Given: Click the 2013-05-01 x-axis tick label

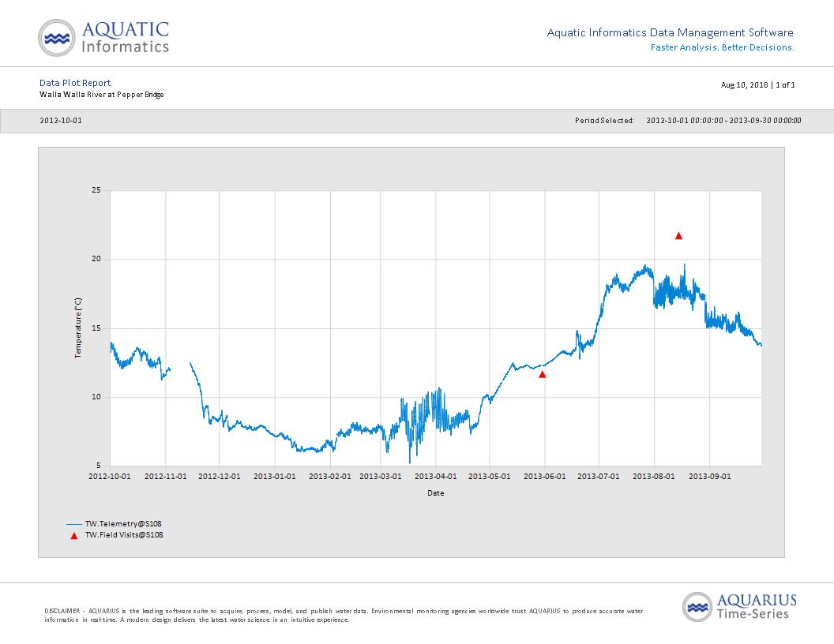Looking at the screenshot, I should click(490, 477).
